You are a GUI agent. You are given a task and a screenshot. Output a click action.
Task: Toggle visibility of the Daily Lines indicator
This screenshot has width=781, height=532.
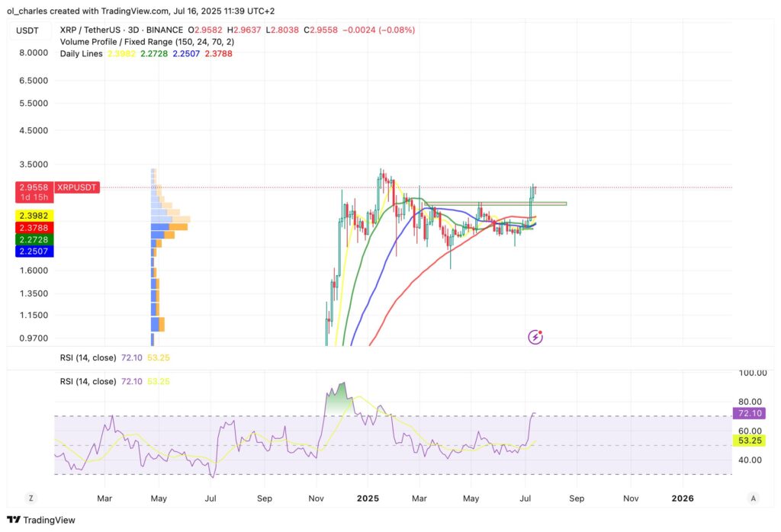pos(81,54)
